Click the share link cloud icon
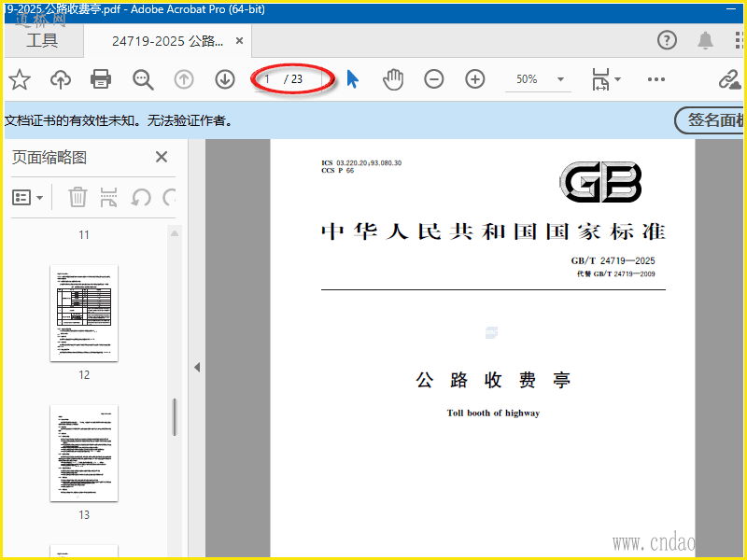747x560 pixels. point(730,79)
